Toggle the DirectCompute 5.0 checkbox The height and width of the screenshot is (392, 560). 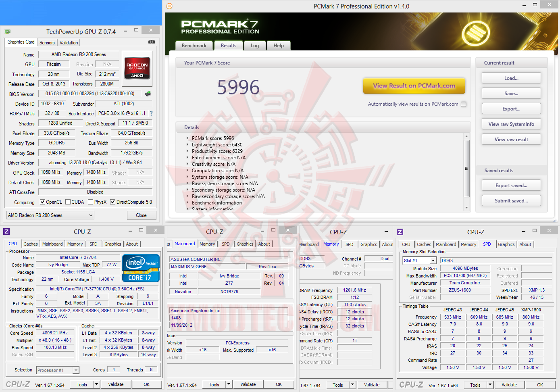[113, 202]
